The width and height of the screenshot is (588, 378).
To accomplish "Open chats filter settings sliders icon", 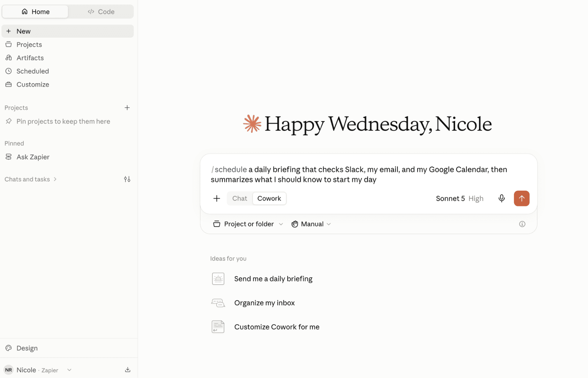I will [127, 179].
